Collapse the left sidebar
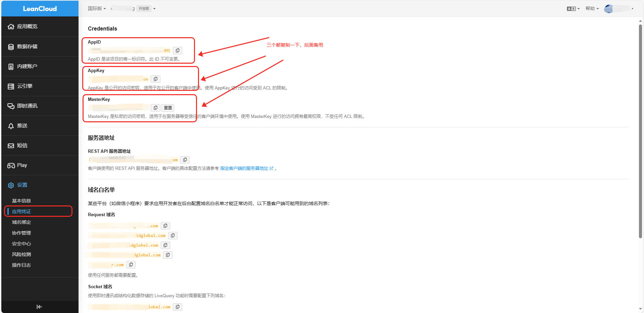The width and height of the screenshot is (644, 313). tap(39, 307)
